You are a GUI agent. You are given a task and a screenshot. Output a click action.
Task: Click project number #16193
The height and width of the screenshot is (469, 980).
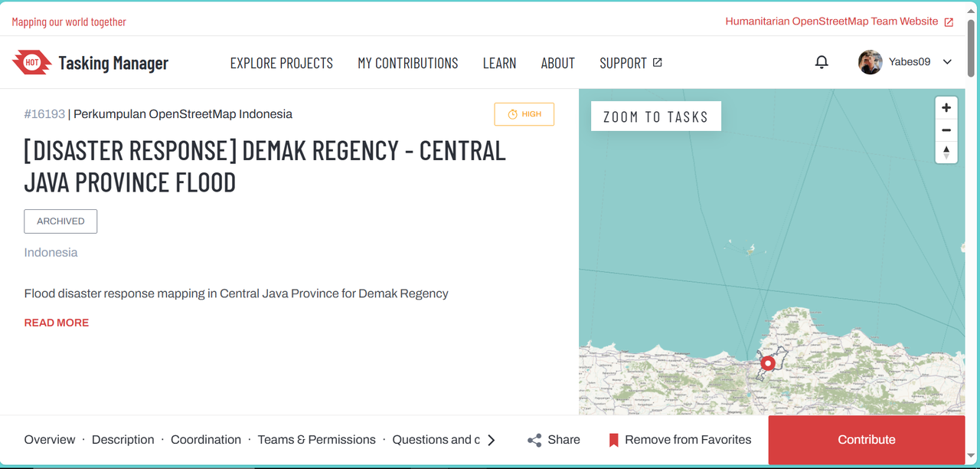(44, 114)
